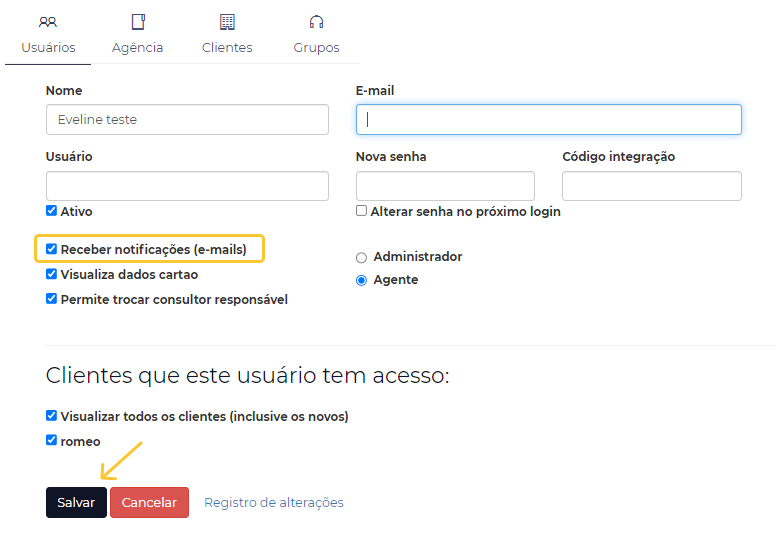The height and width of the screenshot is (536, 776).
Task: Choose the Agente radio option
Action: point(361,280)
